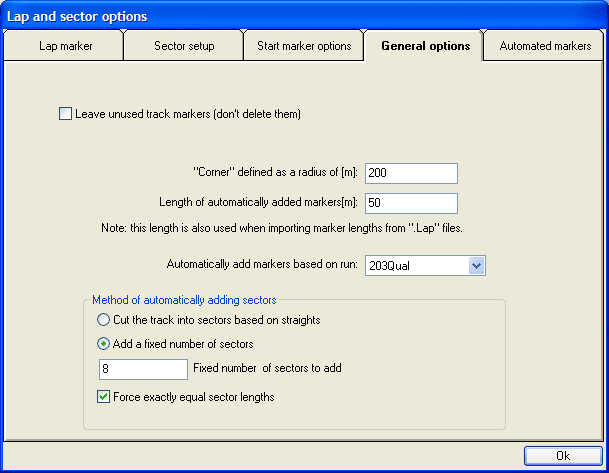Image resolution: width=609 pixels, height=473 pixels.
Task: Click the Fixed number of sectors to add label
Action: coord(267,368)
